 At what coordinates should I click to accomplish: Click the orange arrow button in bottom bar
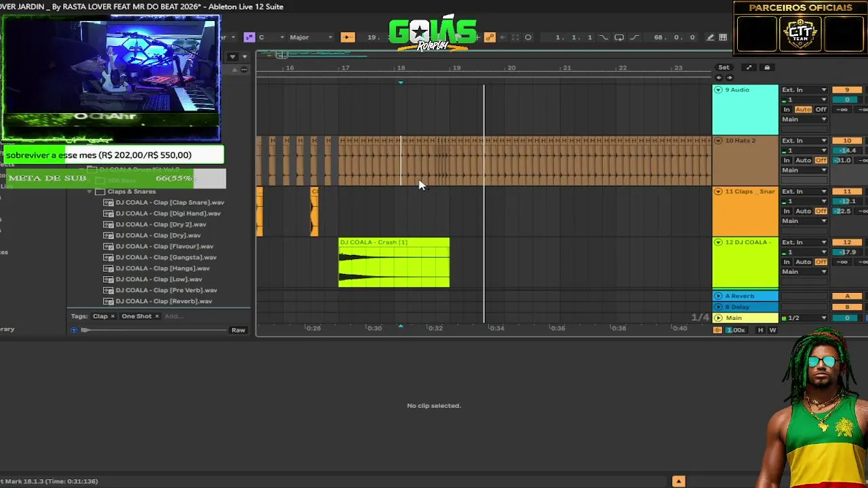pyautogui.click(x=679, y=481)
